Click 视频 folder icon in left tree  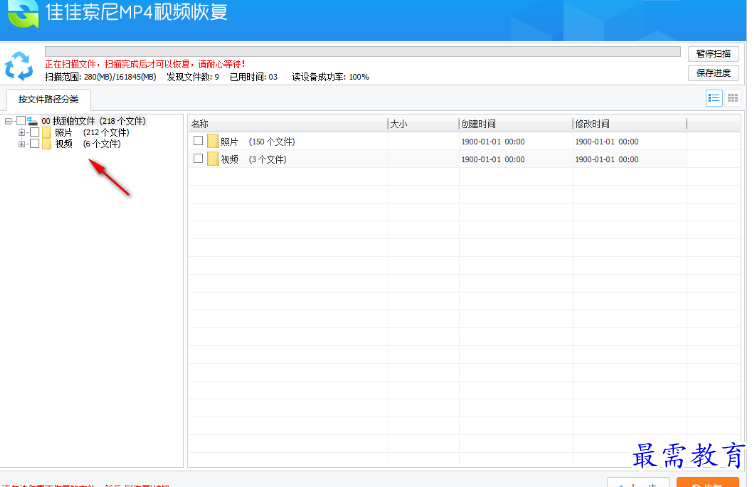(47, 144)
